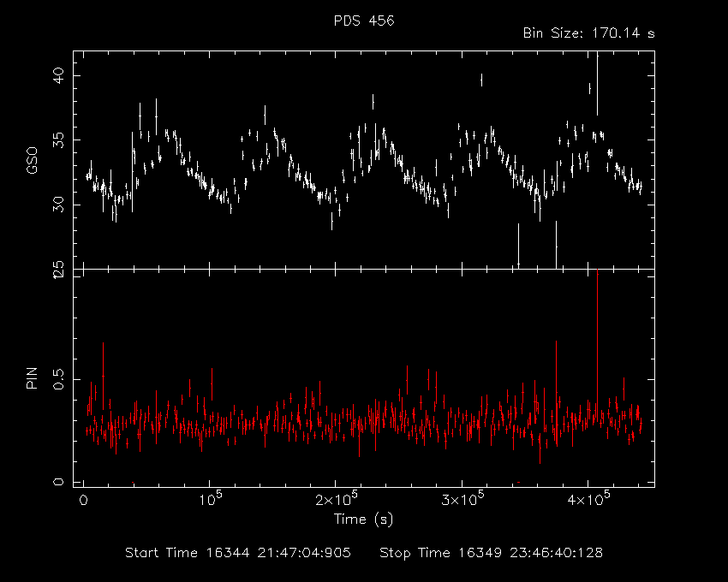Select the 'Start Time 16344 21:47:04:905' text
The image size is (728, 582).
point(238,553)
